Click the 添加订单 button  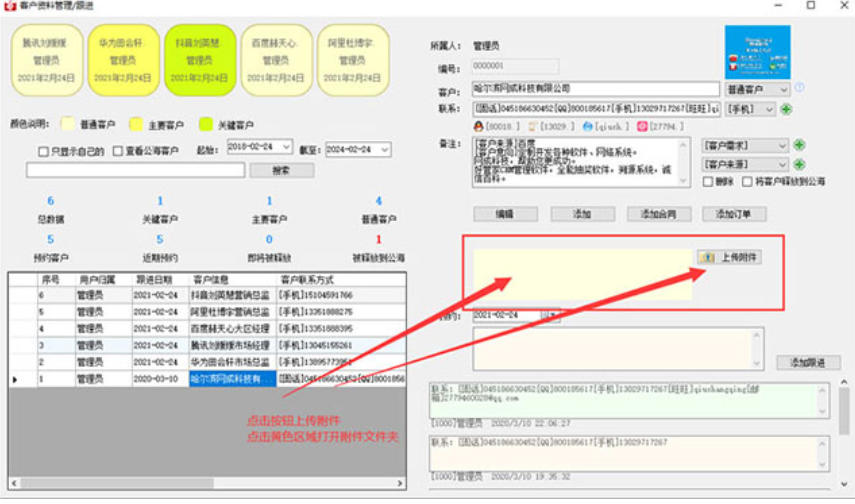click(x=734, y=214)
